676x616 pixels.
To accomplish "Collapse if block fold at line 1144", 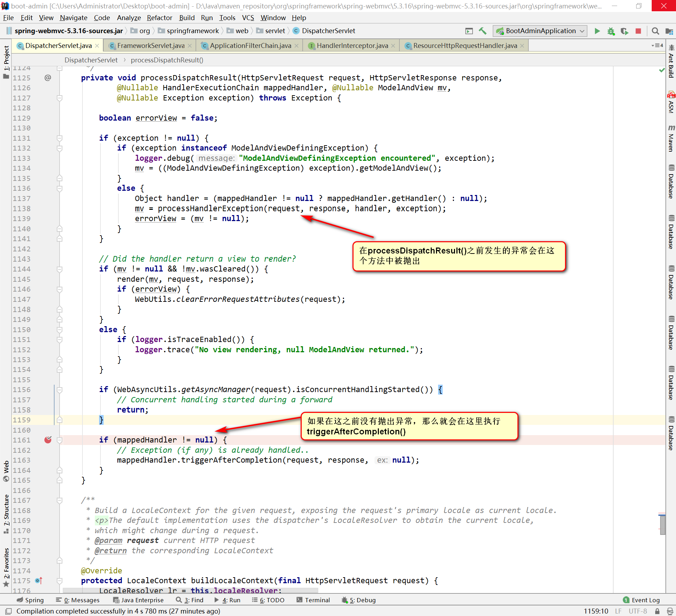I will pos(60,269).
